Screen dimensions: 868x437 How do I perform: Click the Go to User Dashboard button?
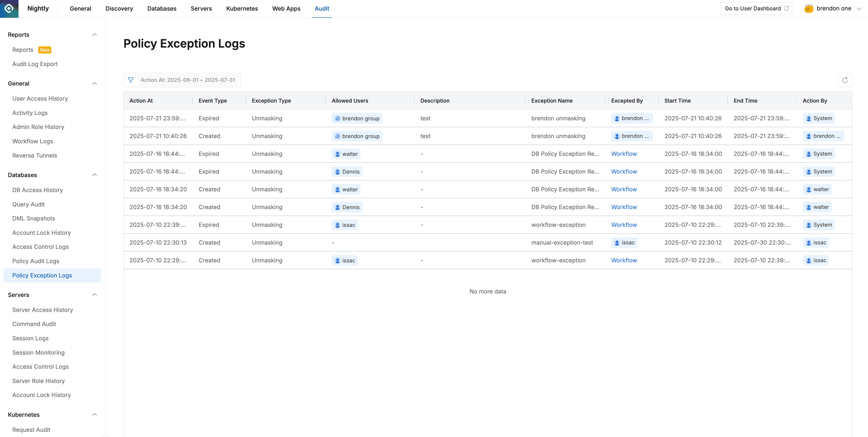tap(757, 8)
